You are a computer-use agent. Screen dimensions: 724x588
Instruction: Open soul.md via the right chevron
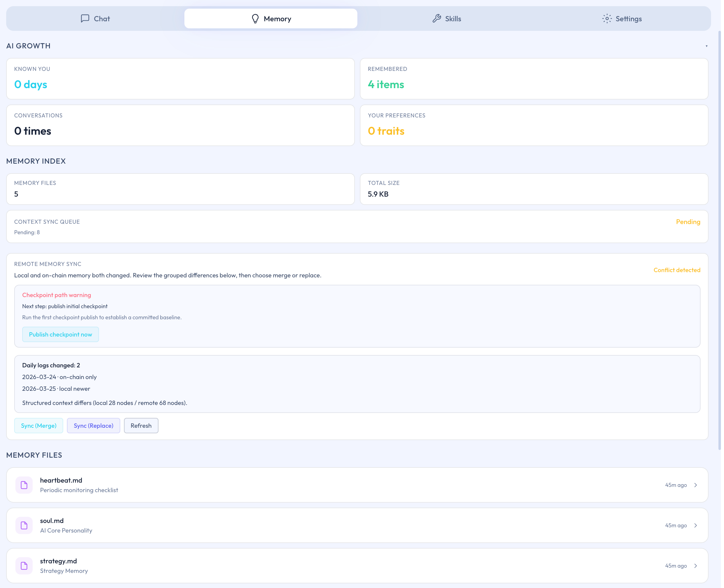(x=696, y=525)
